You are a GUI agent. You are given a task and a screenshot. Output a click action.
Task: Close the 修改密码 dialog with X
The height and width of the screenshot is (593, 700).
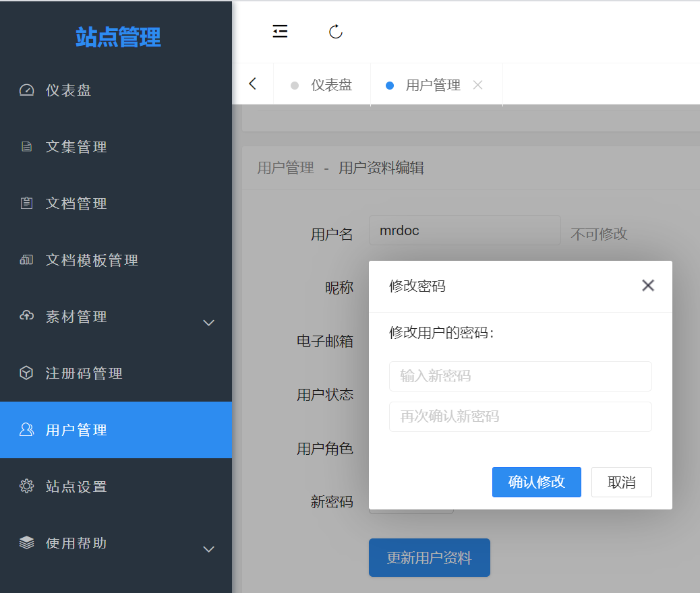tap(648, 286)
